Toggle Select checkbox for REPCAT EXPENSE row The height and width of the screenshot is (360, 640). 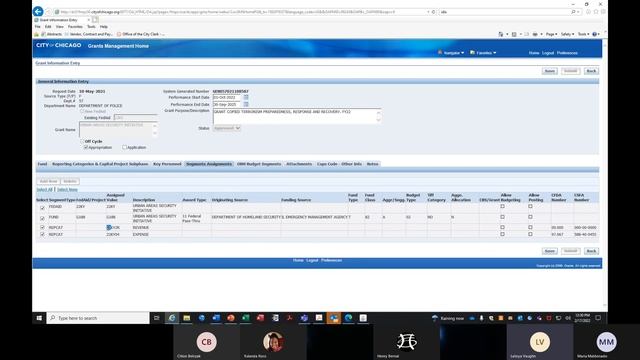pyautogui.click(x=42, y=235)
